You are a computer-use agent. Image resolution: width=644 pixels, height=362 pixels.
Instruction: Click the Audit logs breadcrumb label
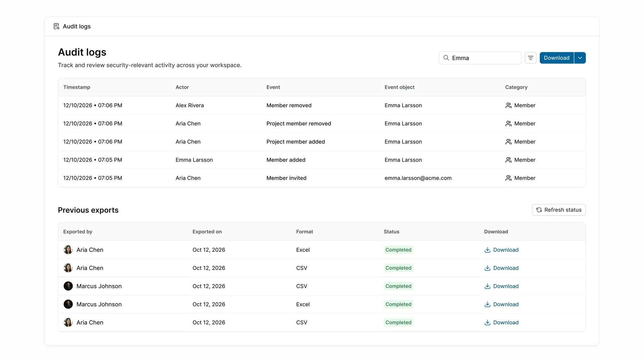(x=77, y=26)
